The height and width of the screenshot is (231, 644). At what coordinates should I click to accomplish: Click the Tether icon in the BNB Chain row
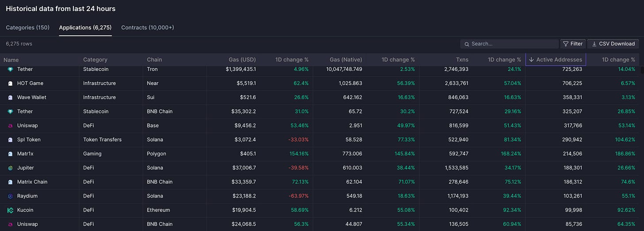pyautogui.click(x=11, y=112)
